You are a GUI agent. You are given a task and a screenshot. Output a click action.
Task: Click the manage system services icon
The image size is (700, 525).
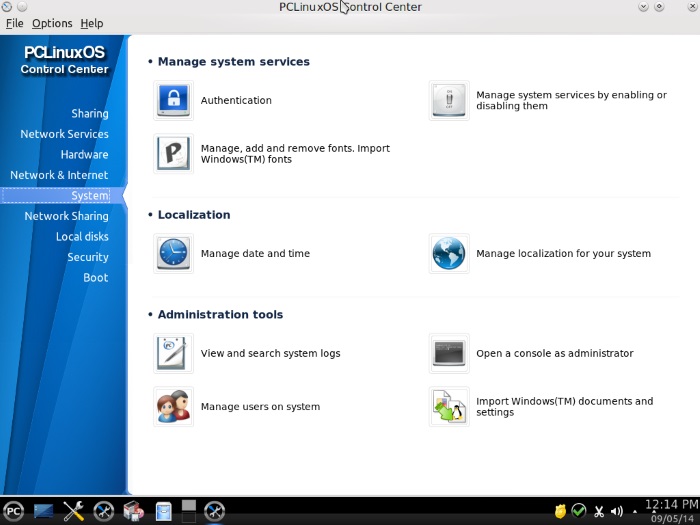[448, 100]
